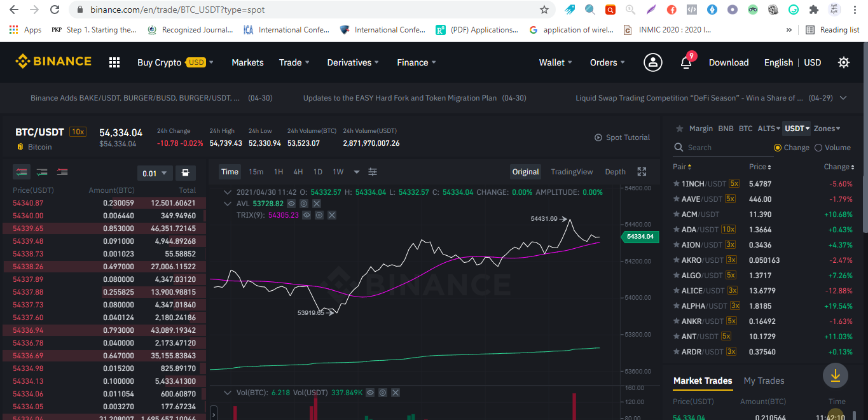Open the Orders menu
Image resolution: width=868 pixels, height=420 pixels.
coord(607,62)
